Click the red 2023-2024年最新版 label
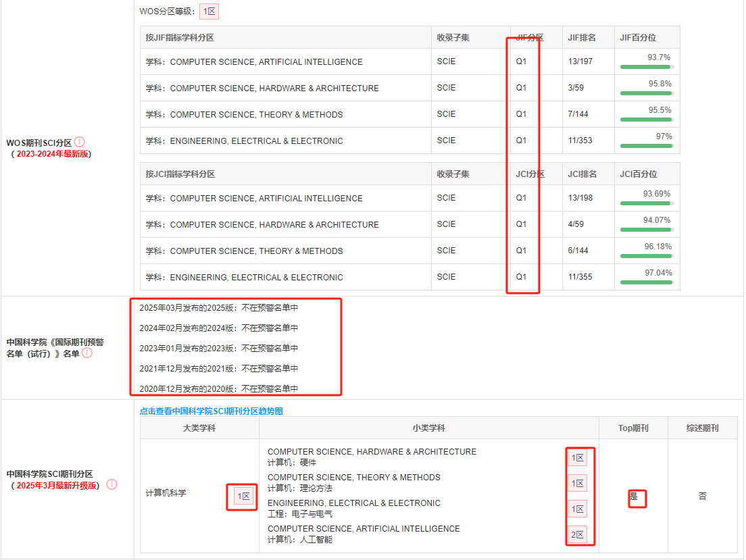 pyautogui.click(x=53, y=153)
